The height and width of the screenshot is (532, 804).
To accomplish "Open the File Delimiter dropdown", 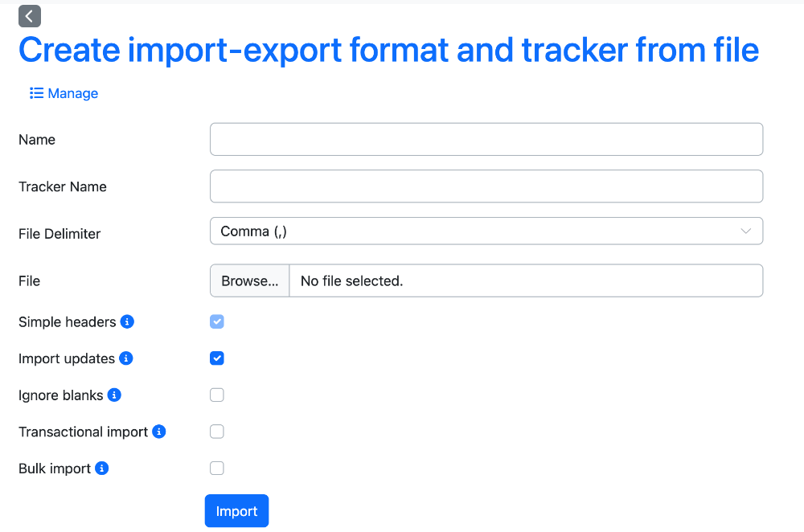I will point(486,231).
